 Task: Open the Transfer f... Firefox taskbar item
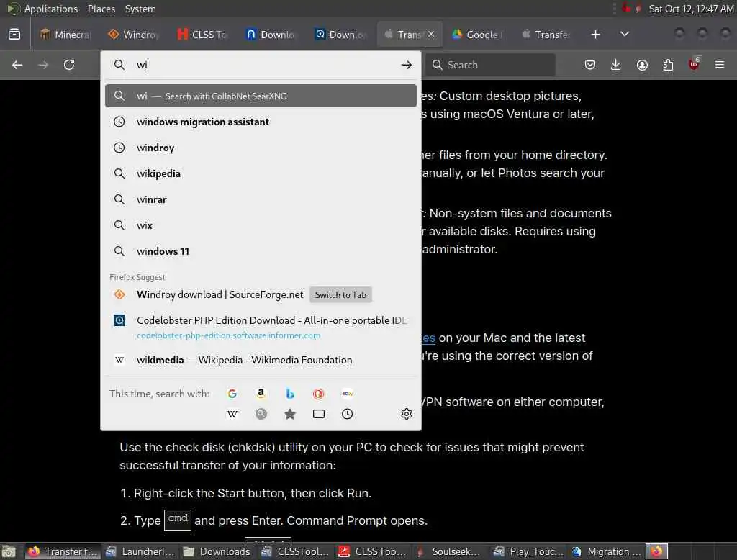pyautogui.click(x=62, y=551)
